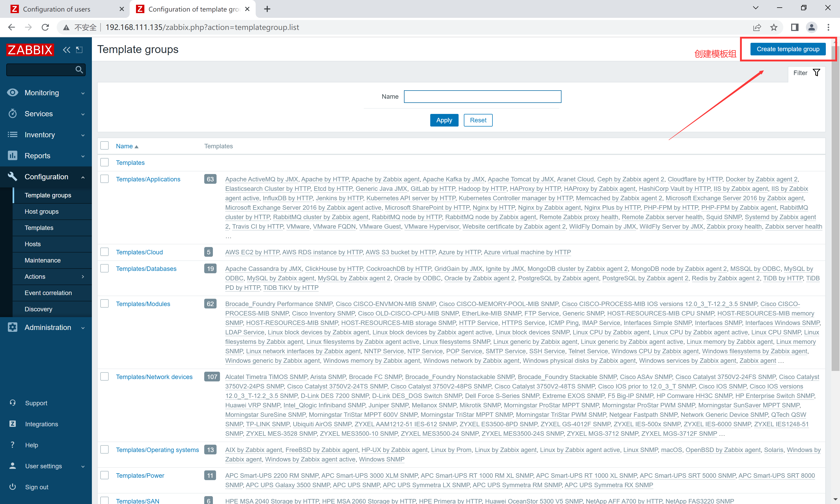Image resolution: width=840 pixels, height=504 pixels.
Task: Collapse the Configuration menu chevron
Action: (83, 177)
